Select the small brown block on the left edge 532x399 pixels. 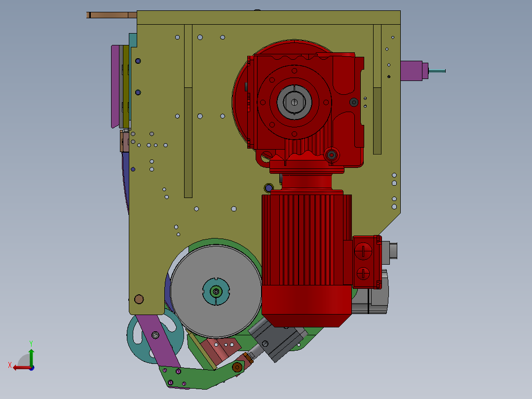pos(124,141)
